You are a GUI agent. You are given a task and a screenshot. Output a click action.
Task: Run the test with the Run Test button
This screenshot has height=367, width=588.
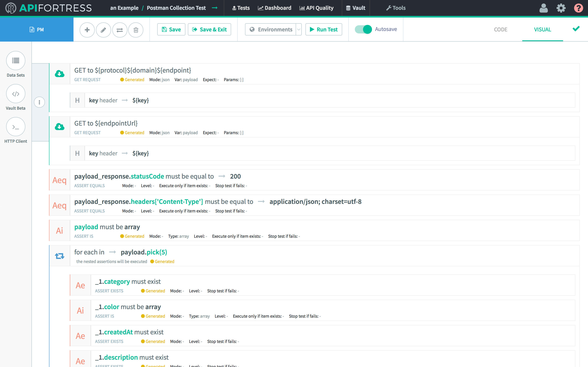pos(324,29)
